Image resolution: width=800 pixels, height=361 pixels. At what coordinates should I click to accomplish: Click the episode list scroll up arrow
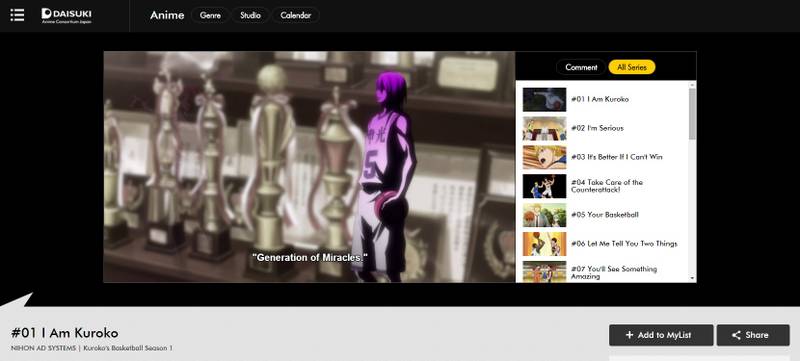[x=692, y=85]
